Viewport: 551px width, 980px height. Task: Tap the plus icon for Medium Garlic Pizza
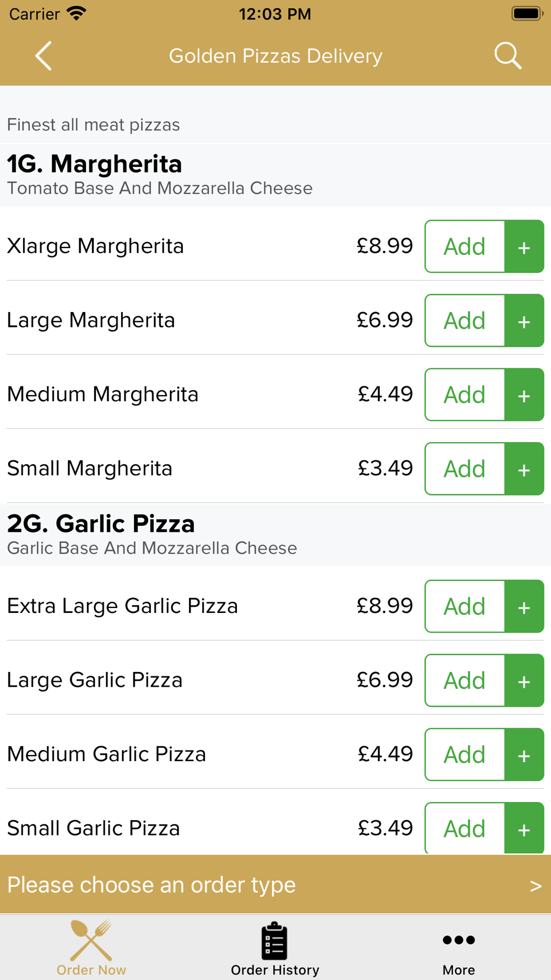(524, 755)
